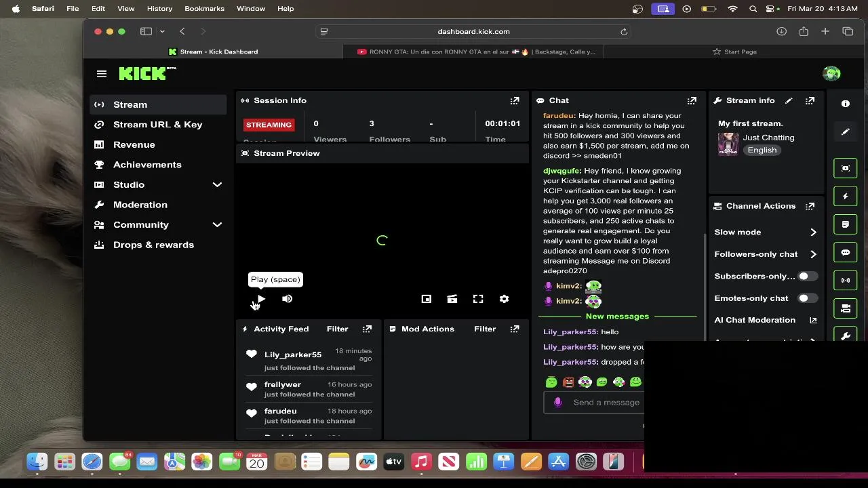Go to Stream URL & Key page
The image size is (868, 488).
point(158,125)
